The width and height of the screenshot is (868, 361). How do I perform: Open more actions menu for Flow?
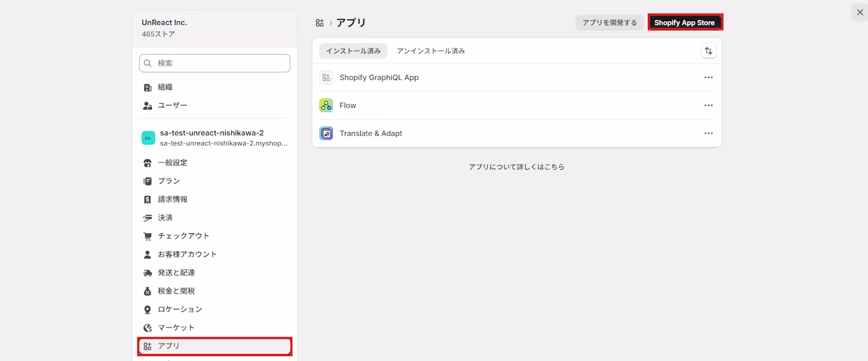(709, 105)
